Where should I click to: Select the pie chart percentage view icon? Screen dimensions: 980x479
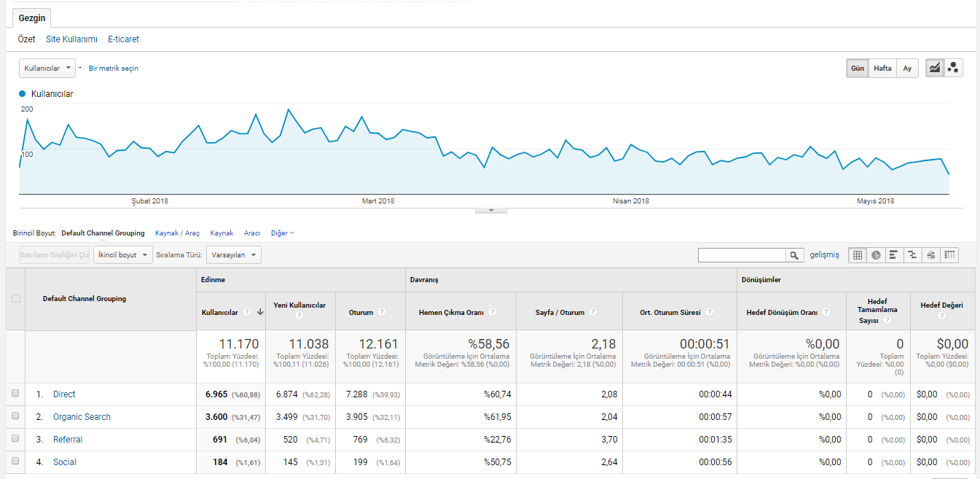click(876, 255)
